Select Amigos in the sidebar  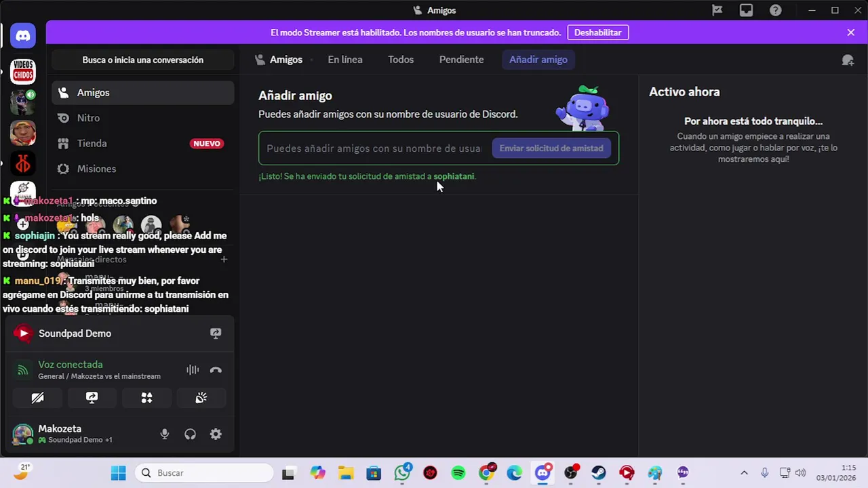142,93
